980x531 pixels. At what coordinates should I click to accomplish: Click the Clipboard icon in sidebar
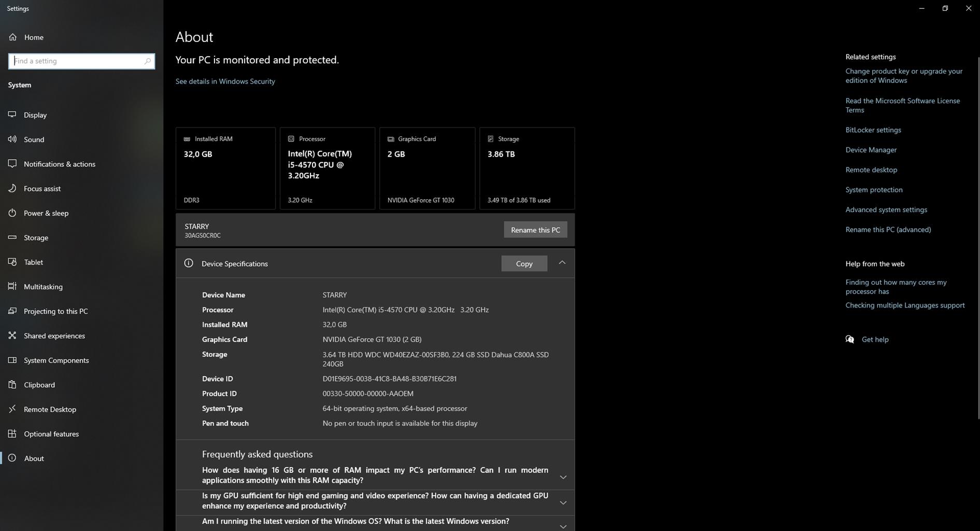coord(12,385)
